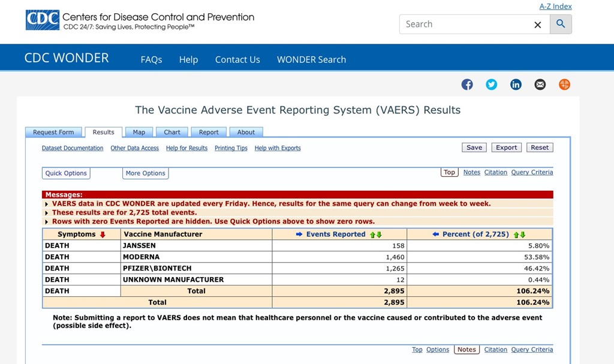Open upper Citation link
The height and width of the screenshot is (364, 614).
(496, 172)
